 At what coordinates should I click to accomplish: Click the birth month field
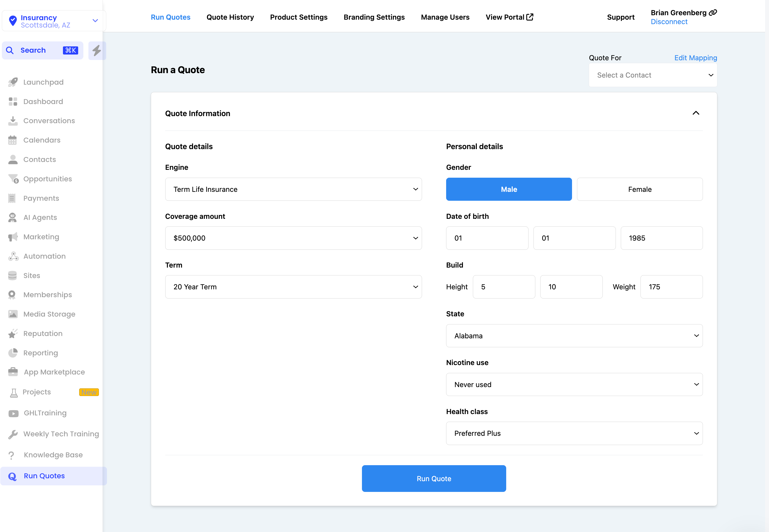click(x=487, y=238)
